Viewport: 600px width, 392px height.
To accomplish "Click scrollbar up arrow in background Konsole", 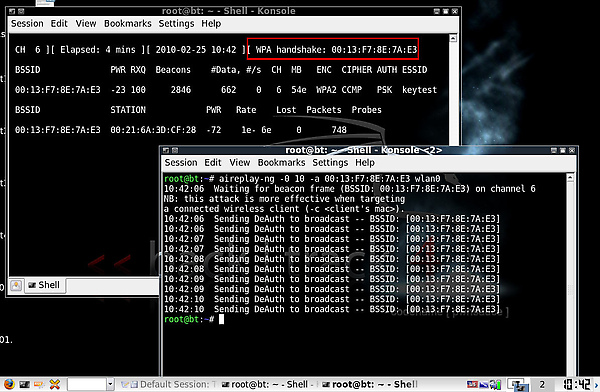I will click(453, 38).
